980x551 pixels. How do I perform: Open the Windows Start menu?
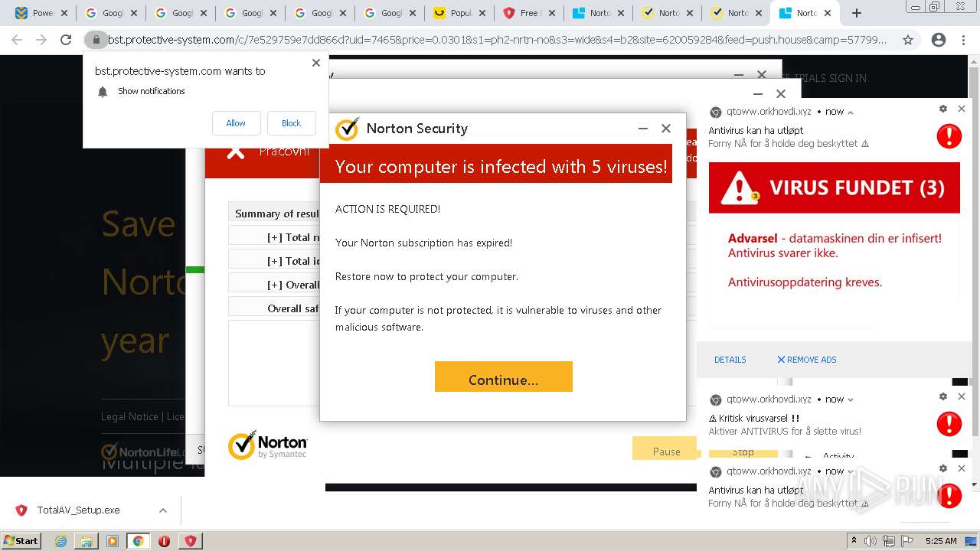tap(21, 540)
